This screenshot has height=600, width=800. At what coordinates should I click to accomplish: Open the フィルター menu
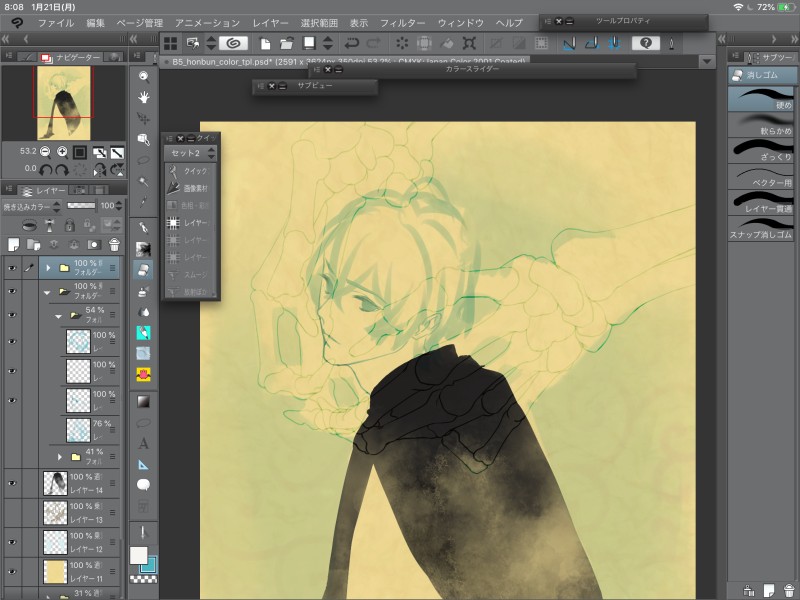tap(402, 22)
